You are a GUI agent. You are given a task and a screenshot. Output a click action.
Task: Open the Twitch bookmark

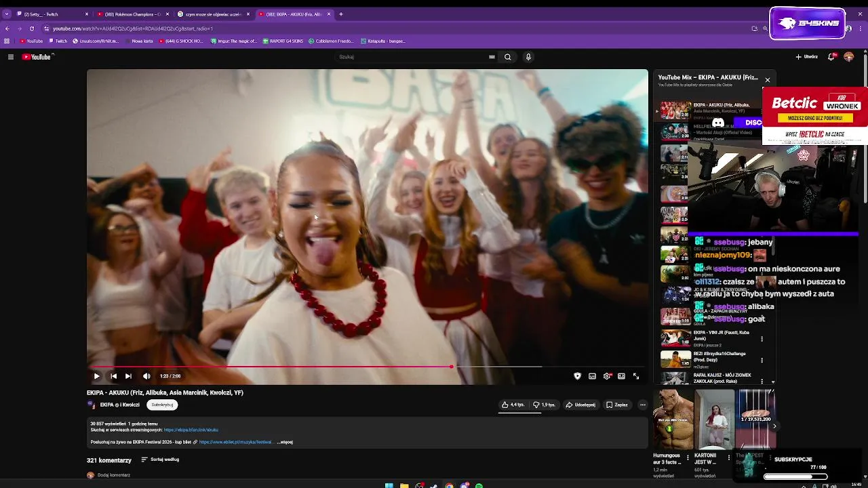click(58, 41)
